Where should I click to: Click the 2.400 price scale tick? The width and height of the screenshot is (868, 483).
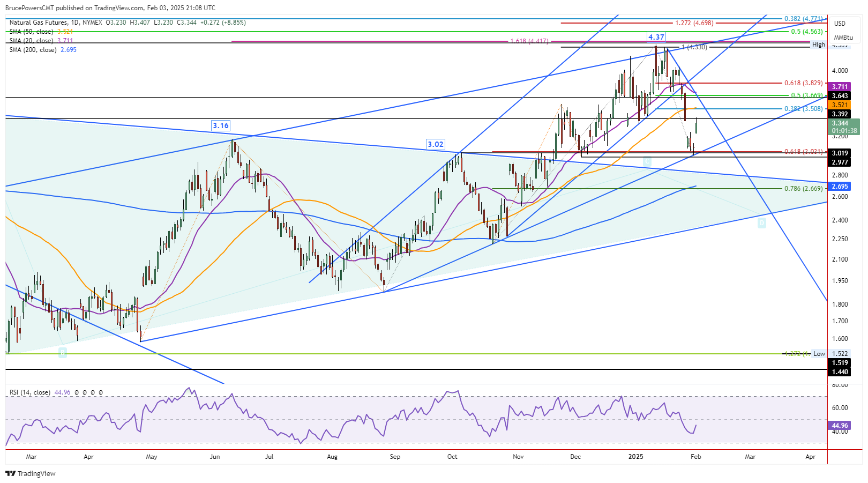point(840,220)
